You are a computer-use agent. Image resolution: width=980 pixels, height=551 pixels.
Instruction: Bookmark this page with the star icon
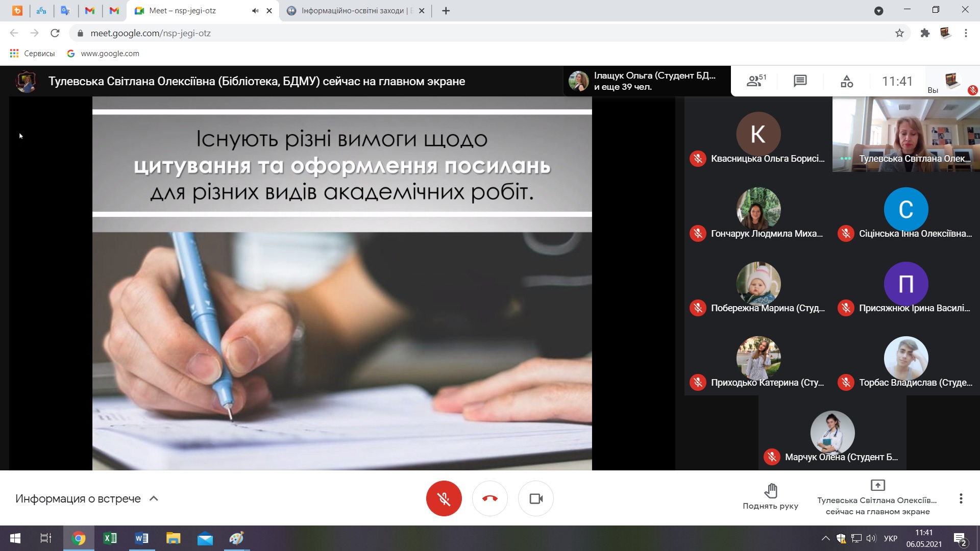pos(899,33)
